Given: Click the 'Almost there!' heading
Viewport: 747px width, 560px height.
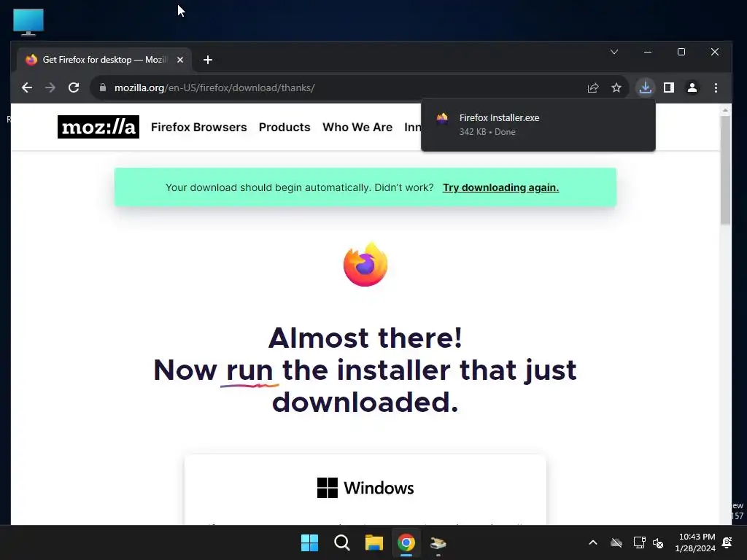Looking at the screenshot, I should pos(365,338).
